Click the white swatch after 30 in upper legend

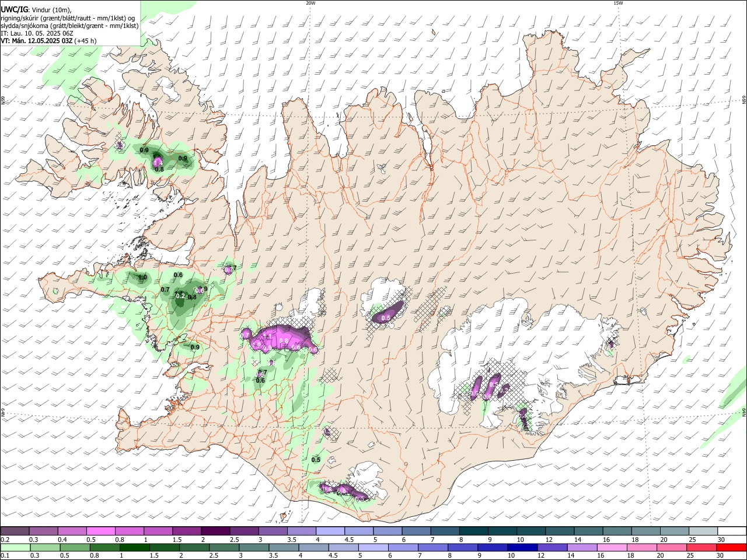tap(732, 531)
